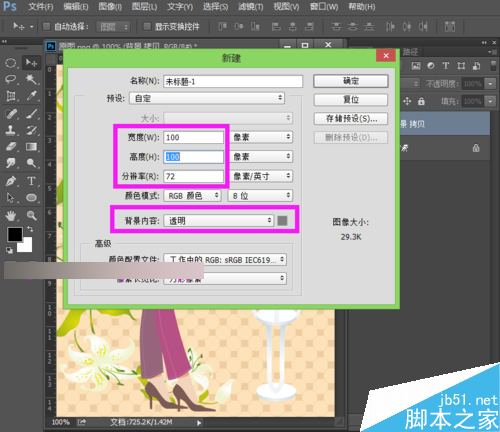Open the width unit 像素 dropdown
The height and width of the screenshot is (432, 500).
click(x=261, y=137)
